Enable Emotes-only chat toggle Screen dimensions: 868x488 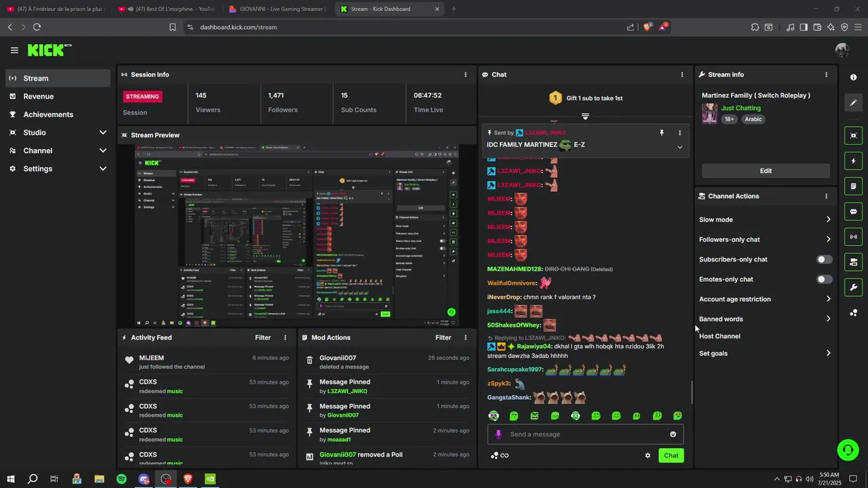[825, 279]
